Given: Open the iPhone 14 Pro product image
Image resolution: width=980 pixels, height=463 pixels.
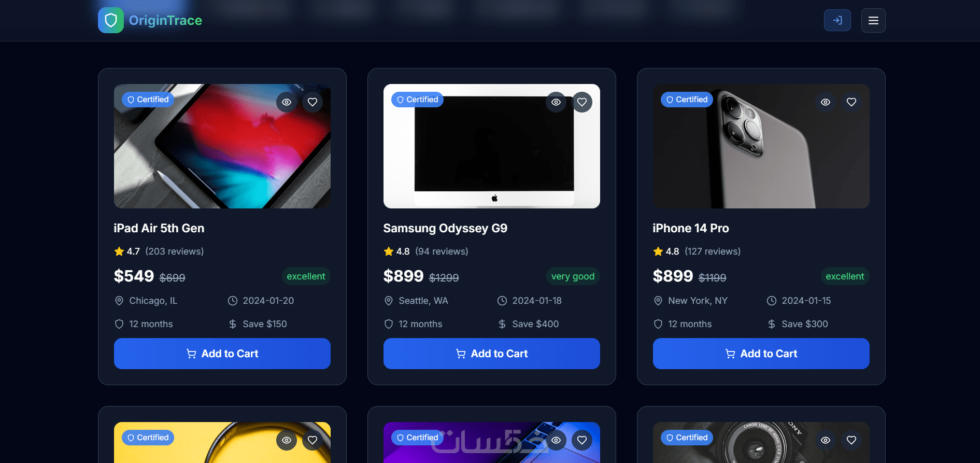Looking at the screenshot, I should pos(761,146).
